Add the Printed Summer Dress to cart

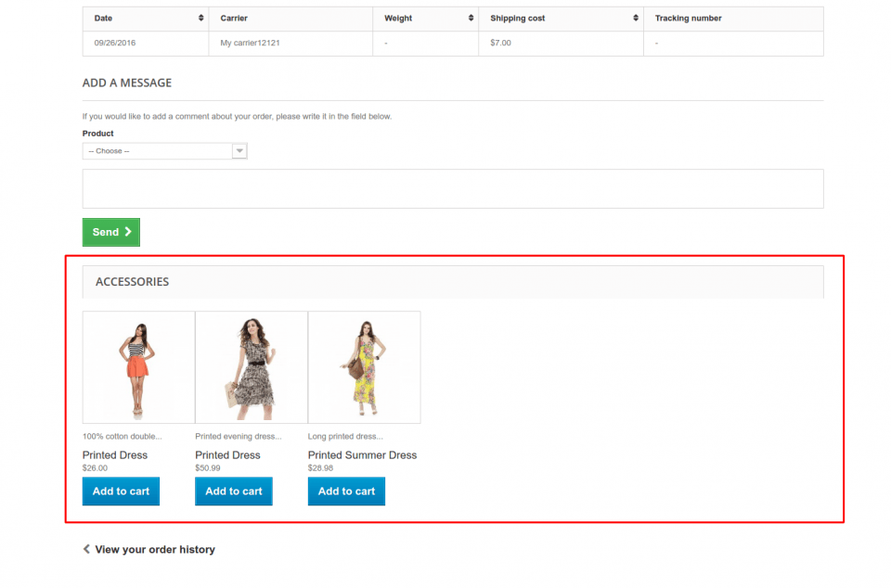(346, 492)
